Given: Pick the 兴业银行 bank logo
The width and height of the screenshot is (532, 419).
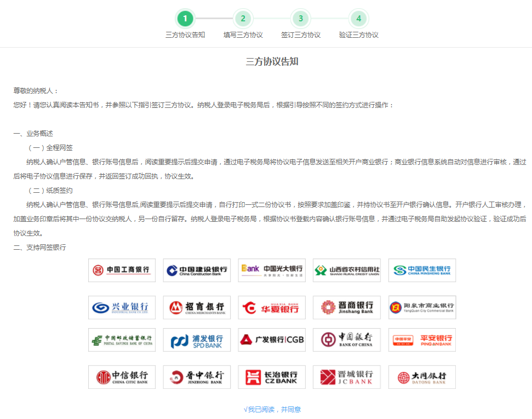Looking at the screenshot, I should tap(122, 307).
